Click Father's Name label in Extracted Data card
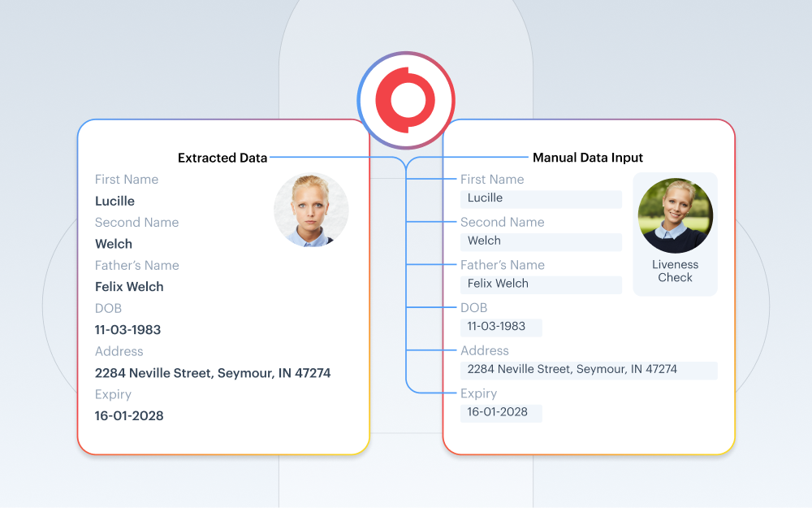The width and height of the screenshot is (812, 508). coord(136,265)
